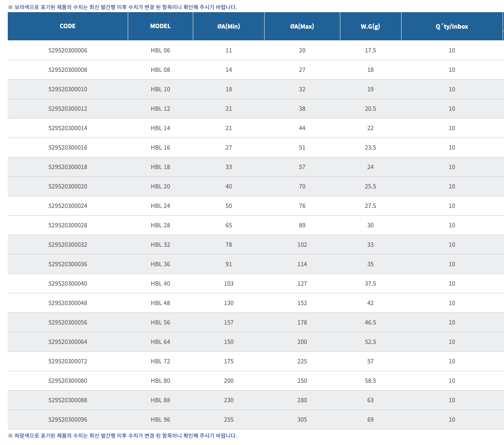Click the ØA(Max) column header
The height and width of the screenshot is (445, 504).
302,26
